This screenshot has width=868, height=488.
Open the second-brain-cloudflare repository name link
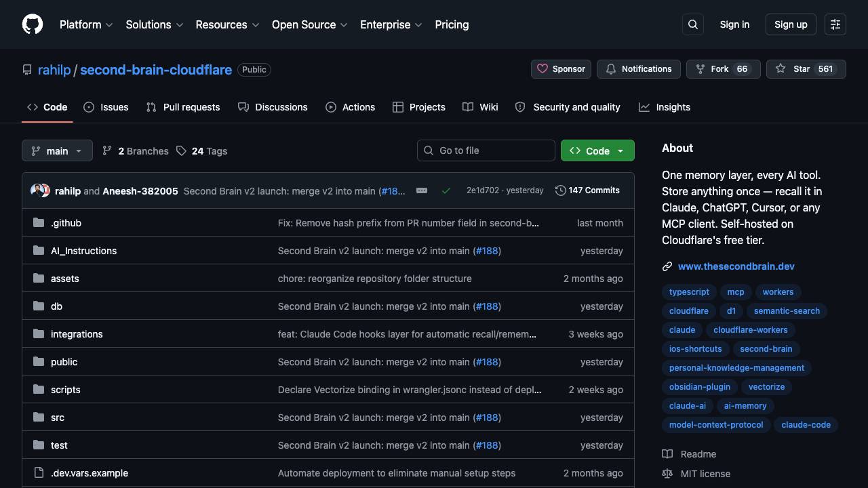coord(156,70)
